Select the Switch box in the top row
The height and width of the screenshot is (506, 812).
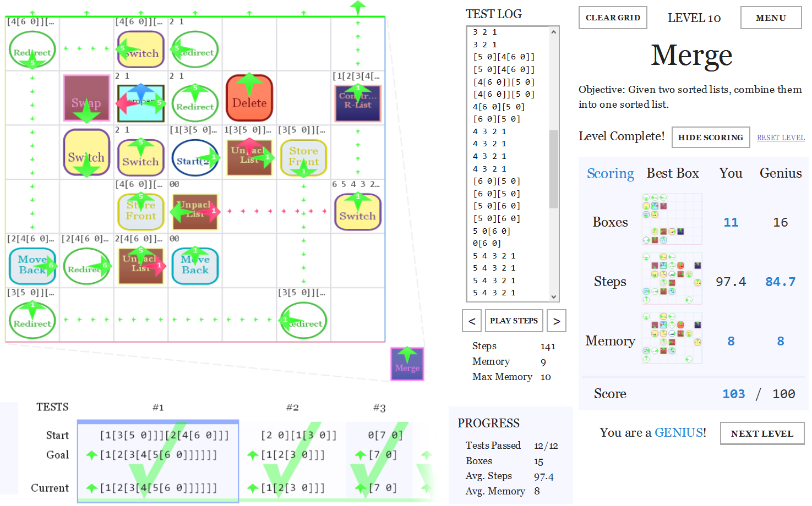pos(141,49)
